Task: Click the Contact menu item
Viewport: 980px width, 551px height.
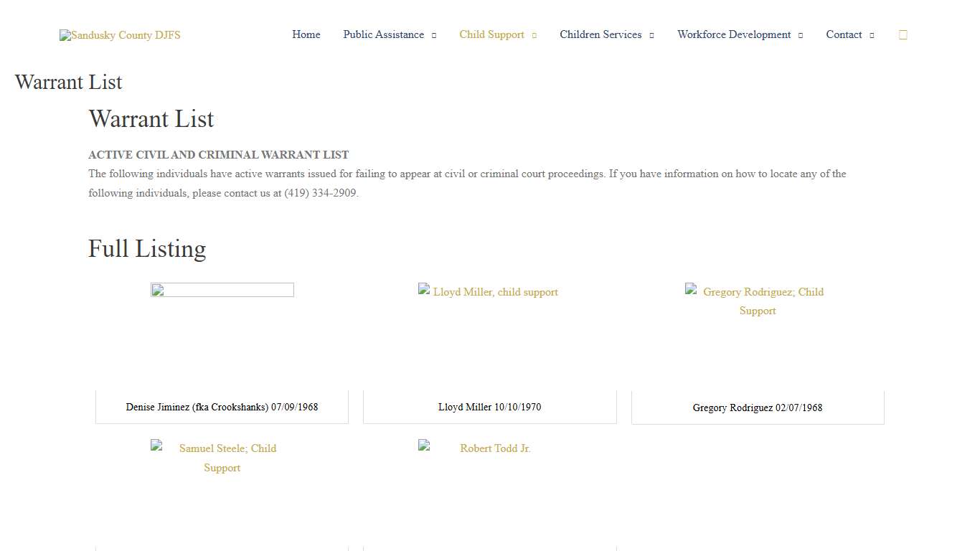Action: (844, 34)
